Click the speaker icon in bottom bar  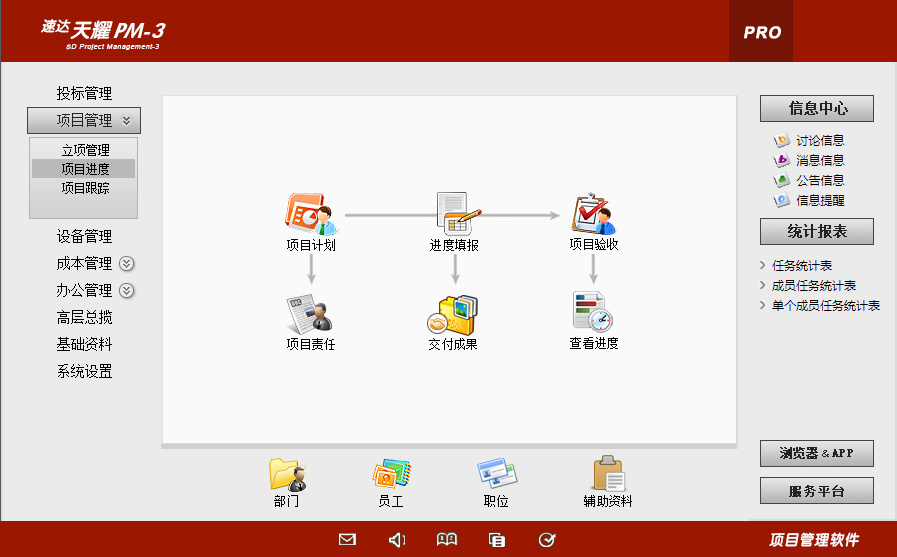[397, 540]
